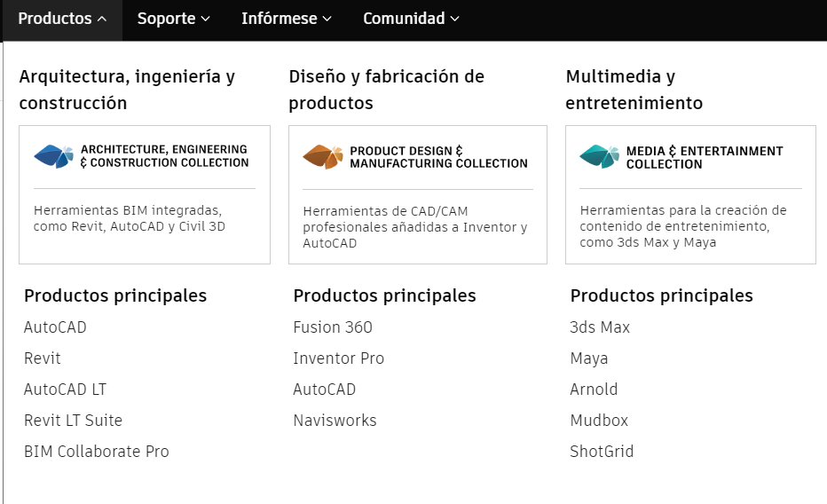The width and height of the screenshot is (827, 504).
Task: Open the AutoCAD LT product link
Action: click(x=65, y=390)
